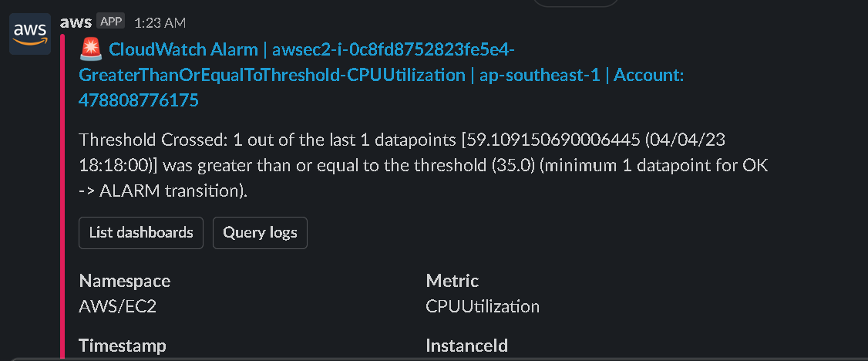868x361 pixels.
Task: Select the AWS/EC2 namespace value
Action: point(113,306)
